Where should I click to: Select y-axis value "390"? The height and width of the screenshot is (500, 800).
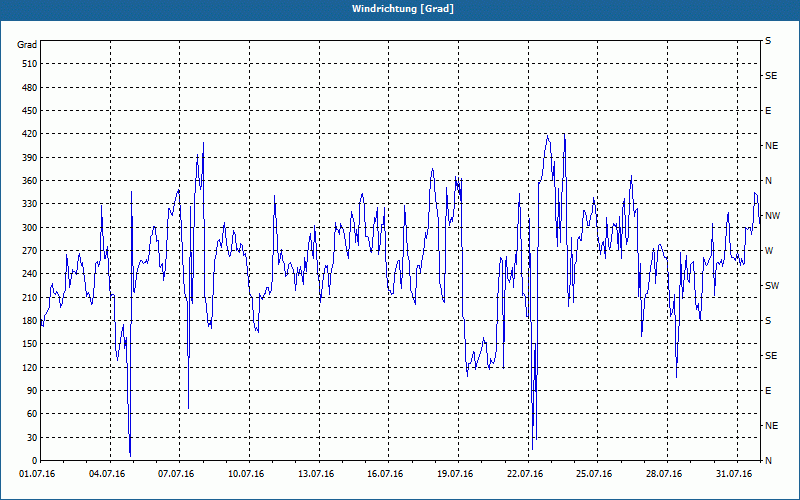[30, 158]
